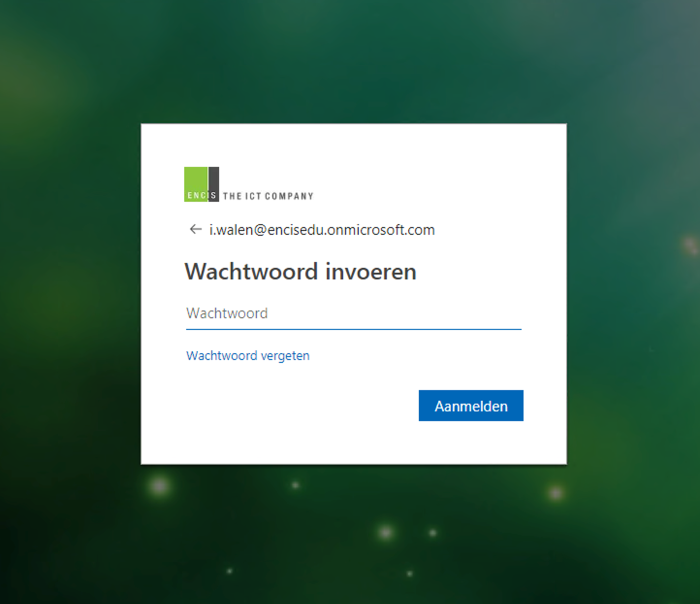Screen dimensions: 700x604
Task: Click the Wachtwoord invoeren heading
Action: (x=300, y=271)
